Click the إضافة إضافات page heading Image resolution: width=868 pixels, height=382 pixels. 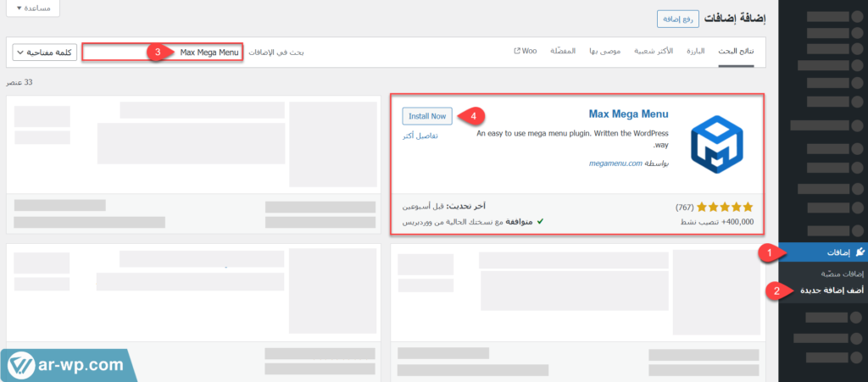pyautogui.click(x=735, y=19)
